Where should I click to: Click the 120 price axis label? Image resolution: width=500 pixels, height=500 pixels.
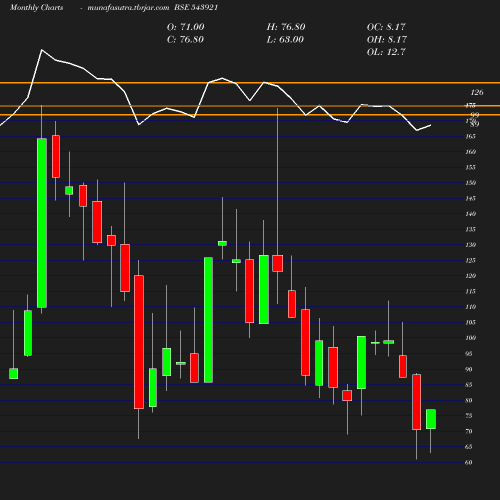click(x=470, y=276)
